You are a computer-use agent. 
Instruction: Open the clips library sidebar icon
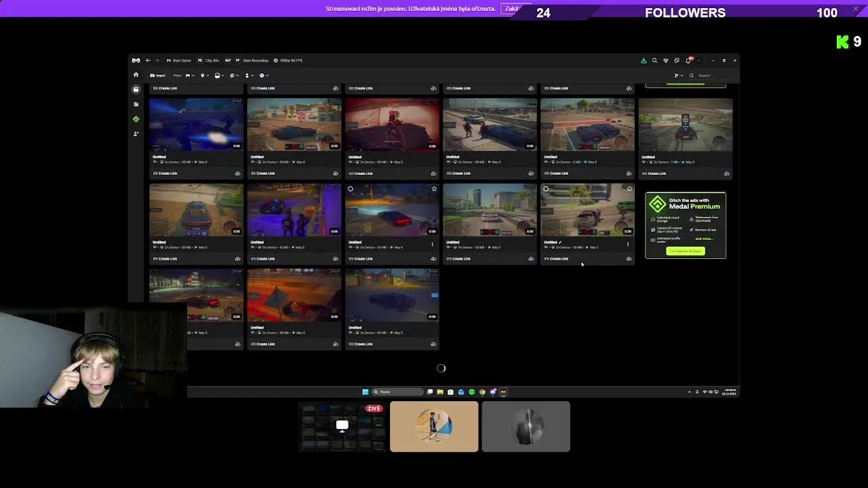(x=136, y=89)
